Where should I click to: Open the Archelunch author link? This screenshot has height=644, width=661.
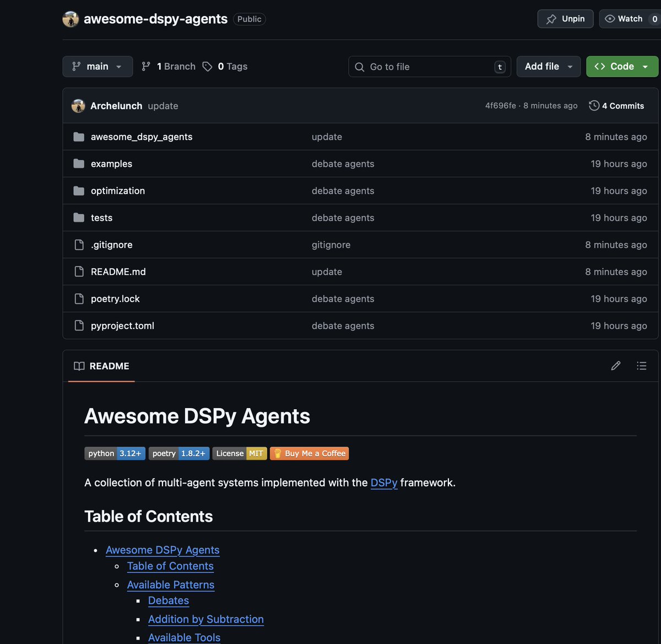(x=116, y=106)
